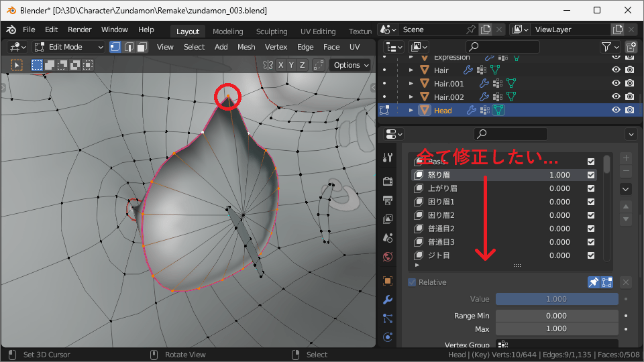Click the Modifiers wrench properties tab
This screenshot has height=362, width=644.
click(388, 300)
